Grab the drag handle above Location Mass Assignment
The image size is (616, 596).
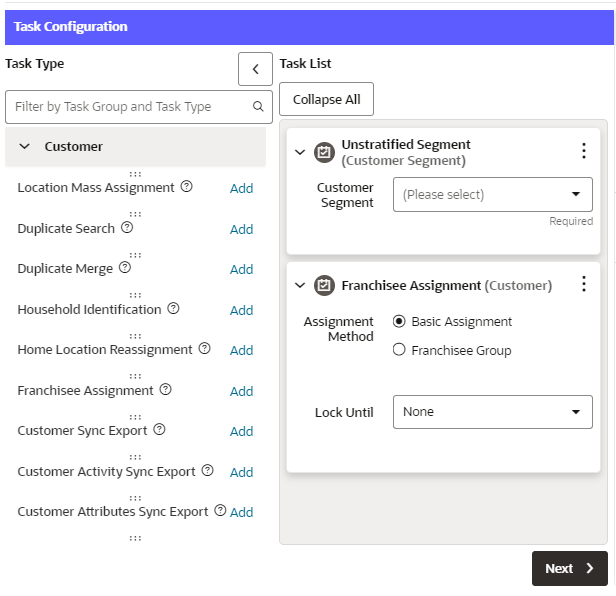coord(135,174)
